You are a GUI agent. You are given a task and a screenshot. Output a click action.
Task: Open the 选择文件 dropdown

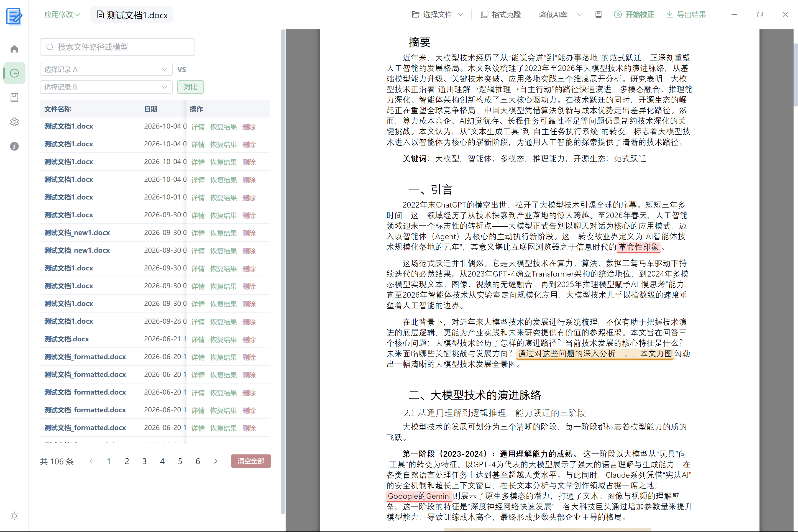[x=438, y=15]
